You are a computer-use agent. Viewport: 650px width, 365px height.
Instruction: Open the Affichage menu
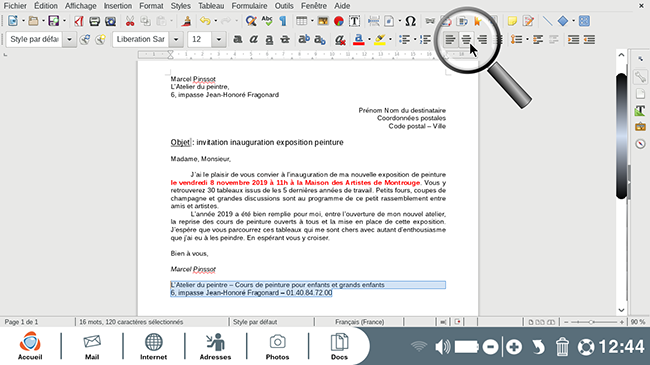(80, 6)
